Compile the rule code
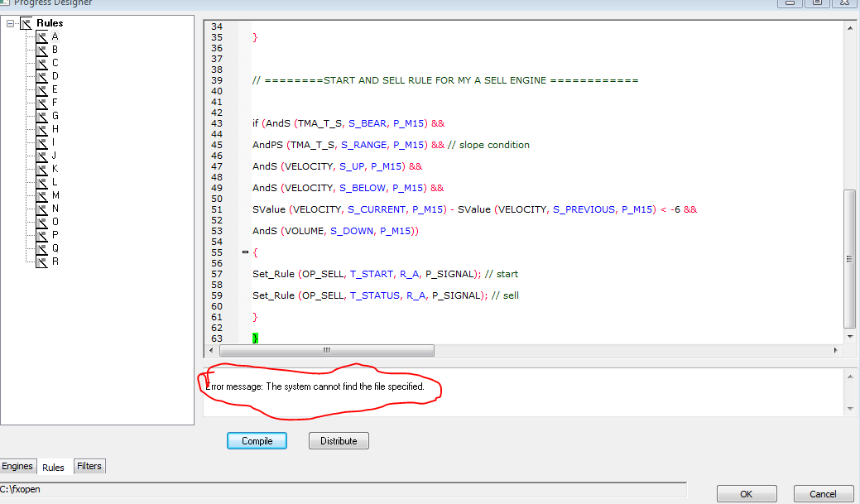This screenshot has width=860, height=504. tap(257, 441)
